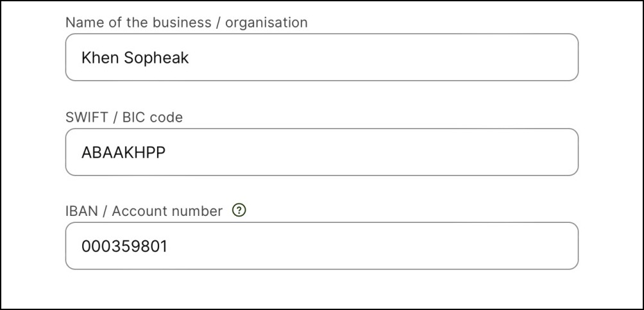This screenshot has height=310, width=644.
Task: Place cursor on 'Khen Sopheak' text
Action: (135, 58)
